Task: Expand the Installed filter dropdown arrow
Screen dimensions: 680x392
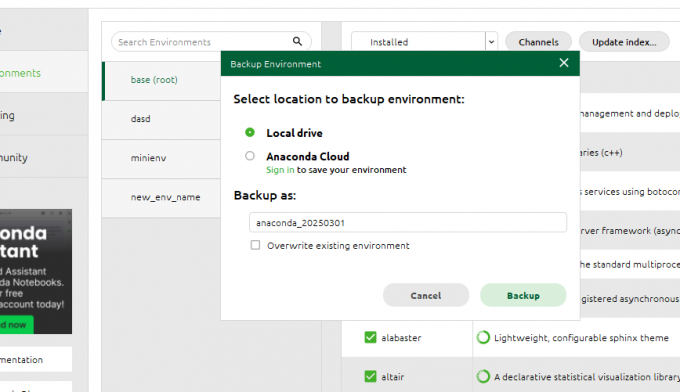Action: [x=491, y=42]
